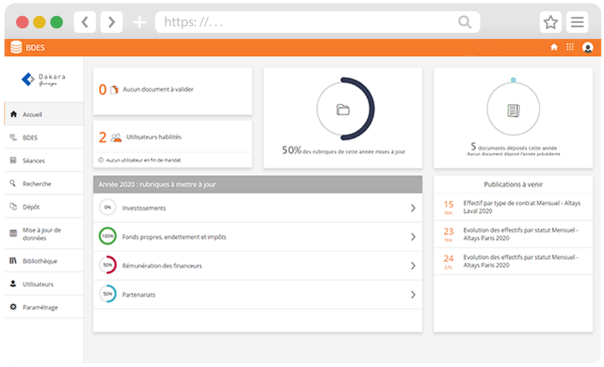Click the Paramétrage gear icon
This screenshot has width=604, height=367.
click(13, 307)
